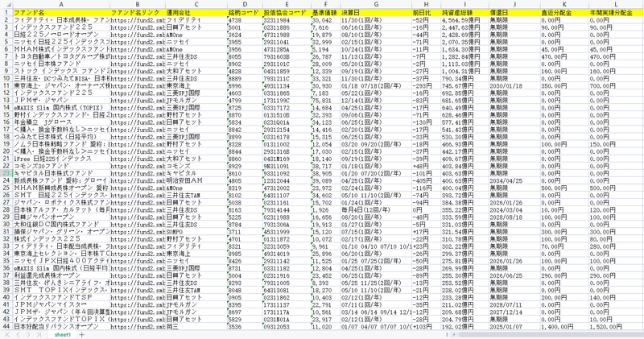The width and height of the screenshot is (644, 339).
Task: Open the fund link in the 日興ジャパンオープン row
Action: [138, 217]
